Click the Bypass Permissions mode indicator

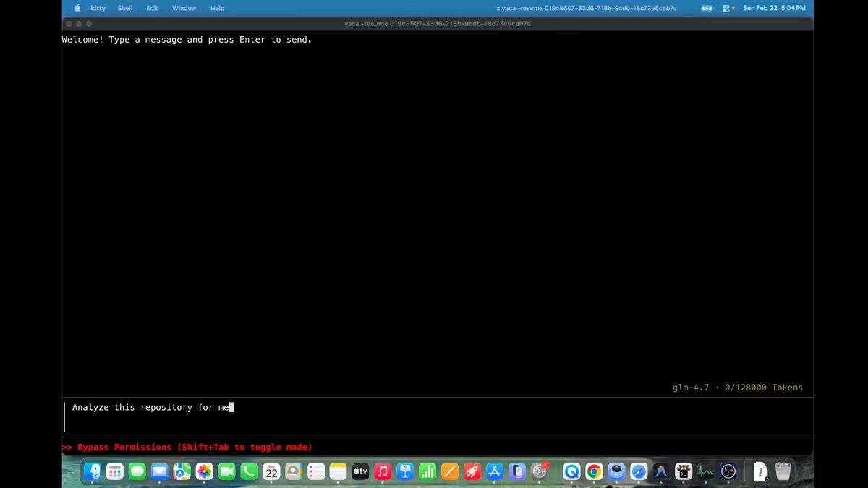click(187, 448)
